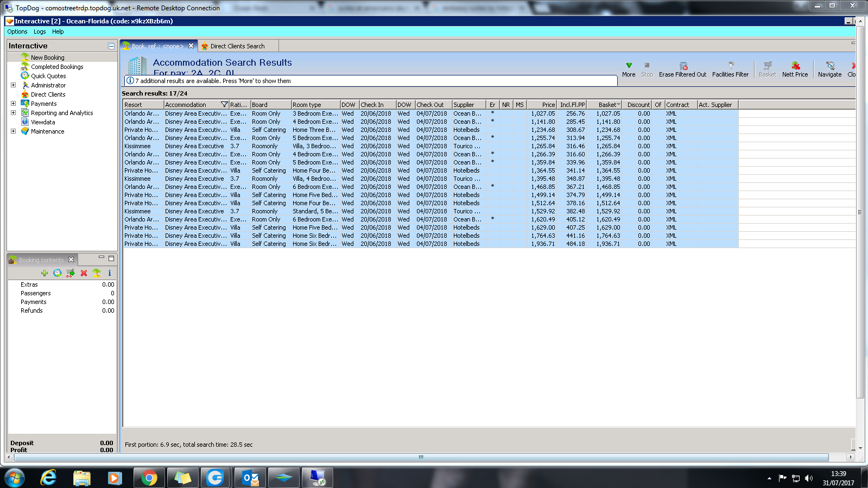
Task: Open the Options menu
Action: (17, 31)
